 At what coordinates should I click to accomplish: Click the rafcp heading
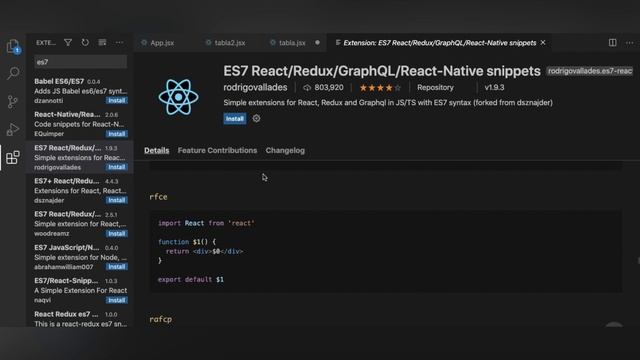pos(160,319)
